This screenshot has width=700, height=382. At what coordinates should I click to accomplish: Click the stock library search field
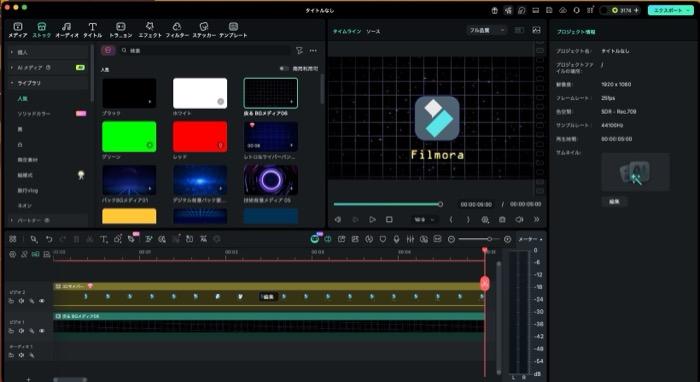[x=205, y=51]
